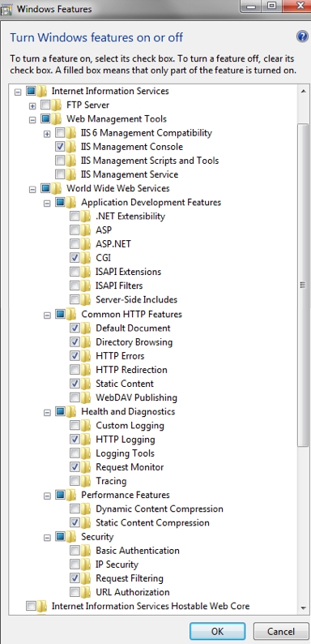311x644 pixels.
Task: Check Internet Information Services Hostable Web Core
Action: point(31,606)
